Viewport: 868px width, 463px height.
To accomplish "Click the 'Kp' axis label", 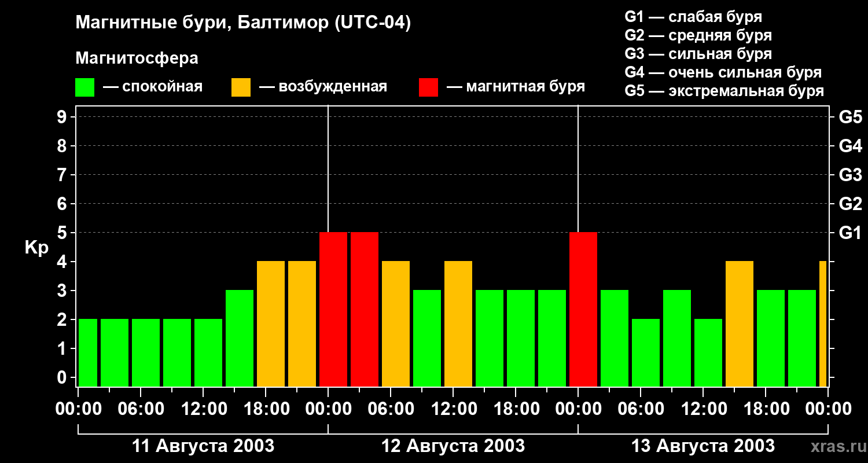I will (37, 248).
